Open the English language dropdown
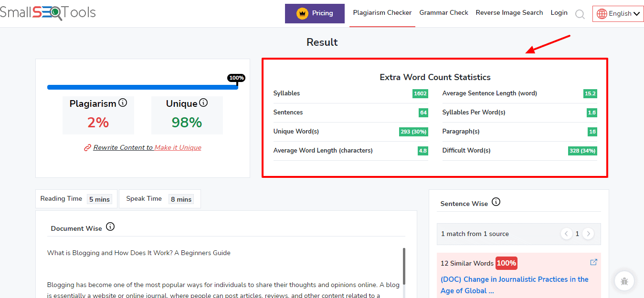Image resolution: width=644 pixels, height=298 pixels. [618, 13]
